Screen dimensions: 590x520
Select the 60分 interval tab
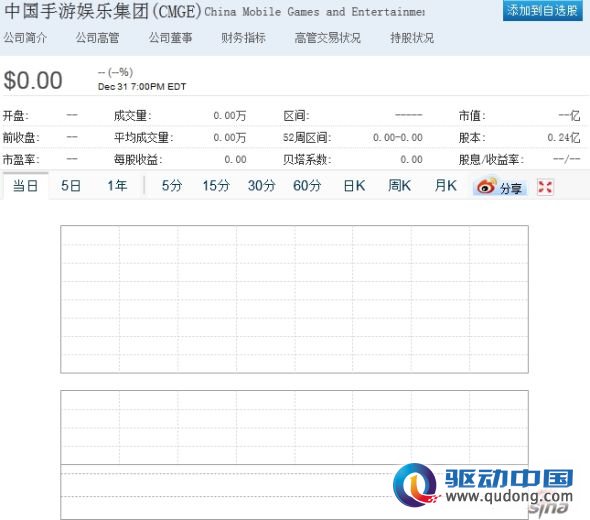point(307,185)
